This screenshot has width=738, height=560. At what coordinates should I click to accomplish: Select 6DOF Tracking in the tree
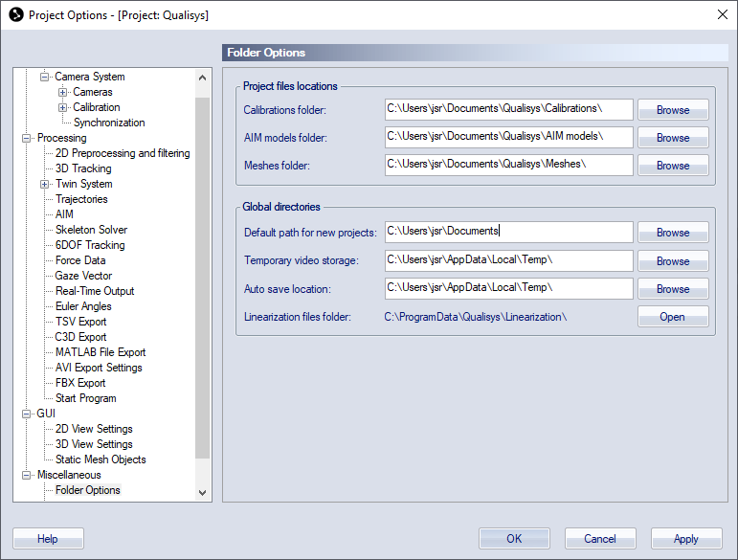(90, 245)
